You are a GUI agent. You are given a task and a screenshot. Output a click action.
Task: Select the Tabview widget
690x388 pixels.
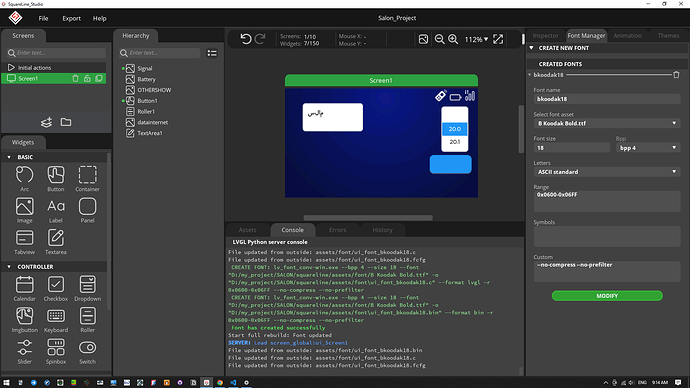tap(24, 242)
